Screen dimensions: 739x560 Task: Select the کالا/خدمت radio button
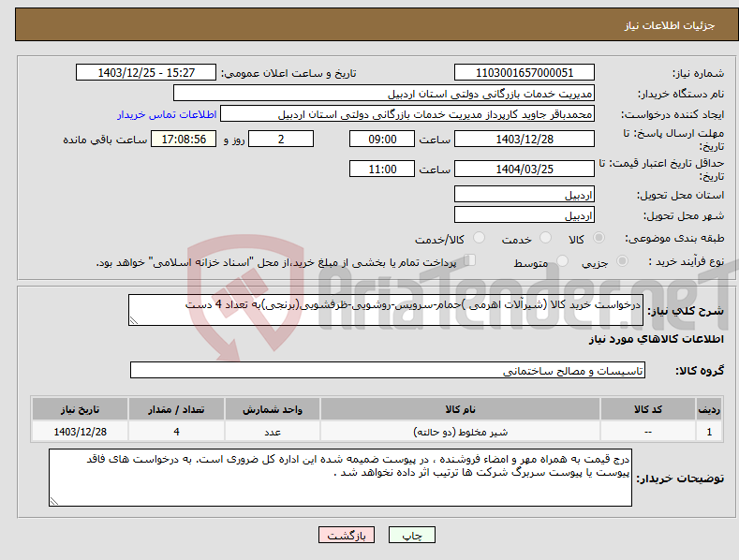pos(479,238)
